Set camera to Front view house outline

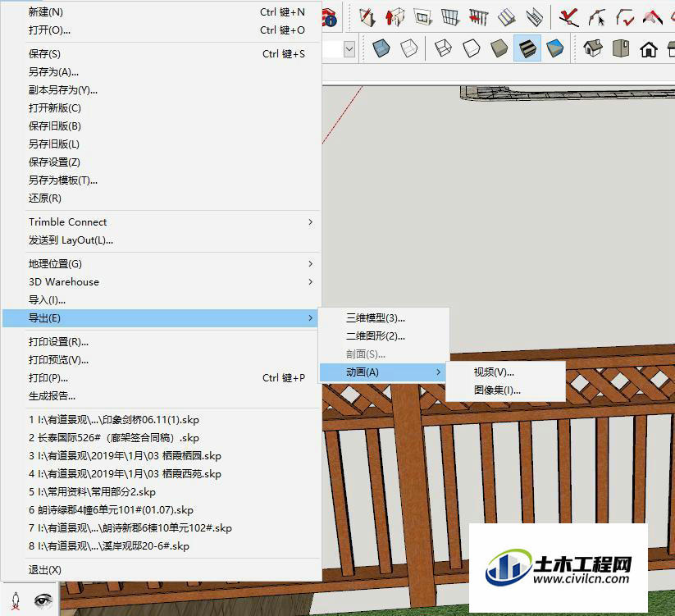[x=648, y=49]
